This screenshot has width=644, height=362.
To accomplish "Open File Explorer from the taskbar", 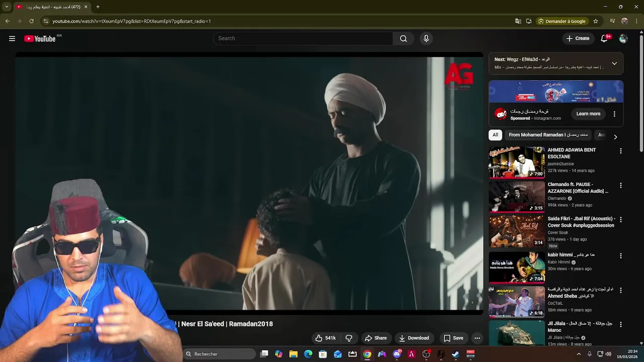I will point(293,354).
